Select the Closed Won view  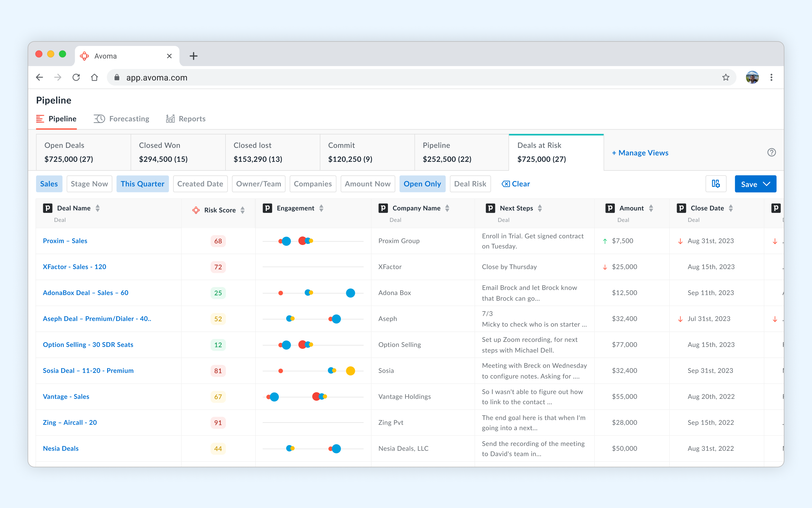coord(178,152)
